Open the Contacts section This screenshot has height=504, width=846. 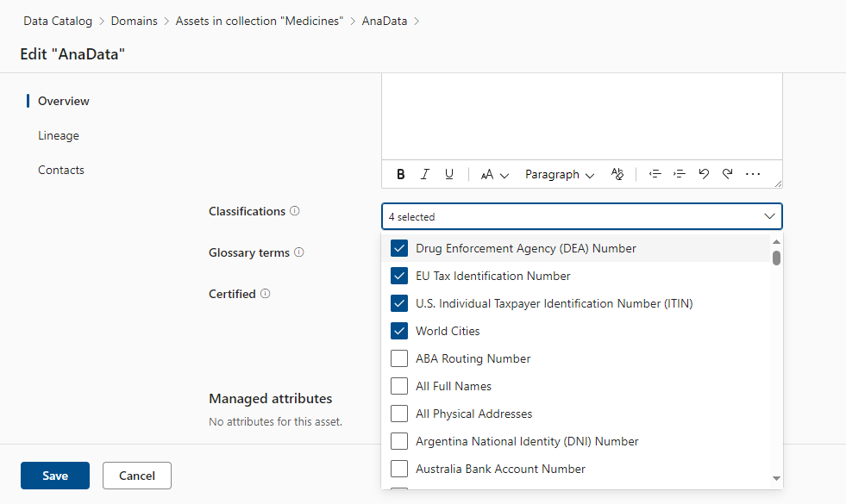click(x=61, y=170)
